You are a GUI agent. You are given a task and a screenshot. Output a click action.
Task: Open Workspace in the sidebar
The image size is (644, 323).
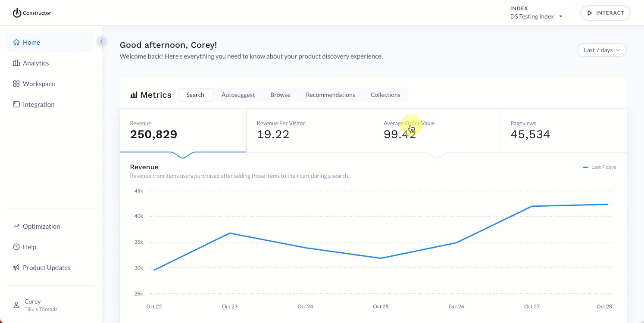[x=50, y=84]
